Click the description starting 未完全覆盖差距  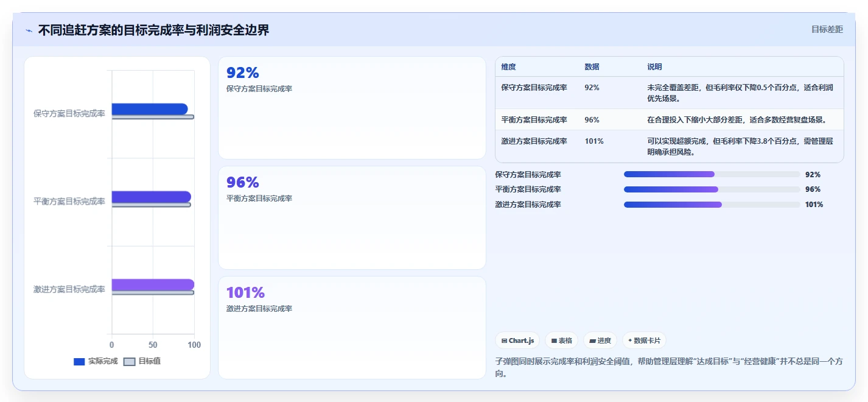point(740,93)
